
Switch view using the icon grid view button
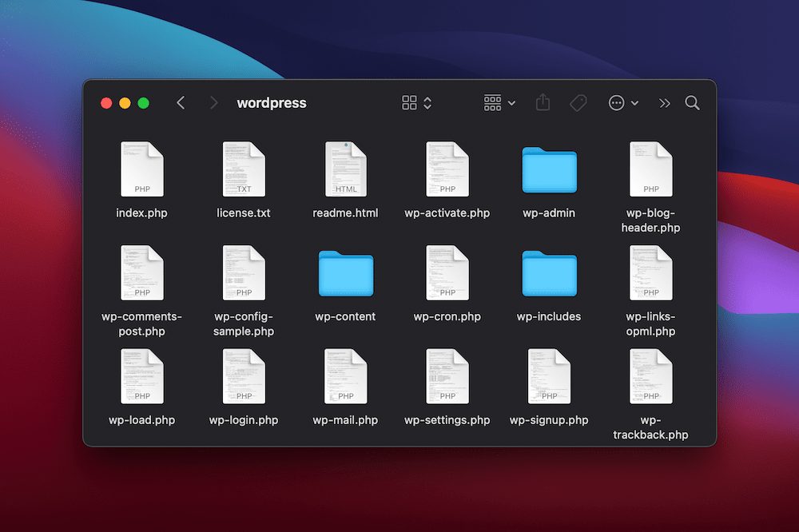pyautogui.click(x=416, y=103)
